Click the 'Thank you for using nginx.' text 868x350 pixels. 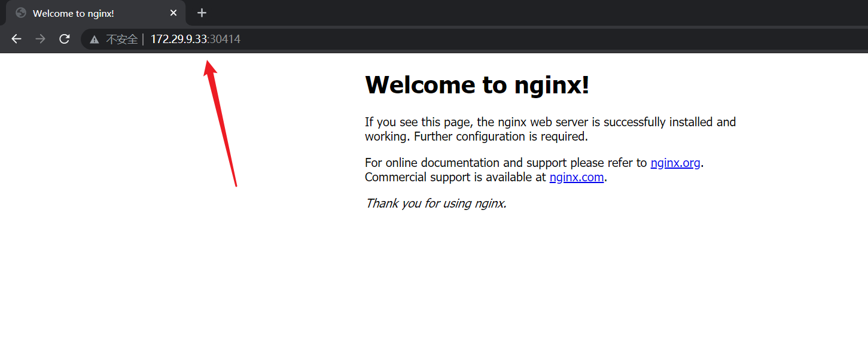click(x=436, y=203)
